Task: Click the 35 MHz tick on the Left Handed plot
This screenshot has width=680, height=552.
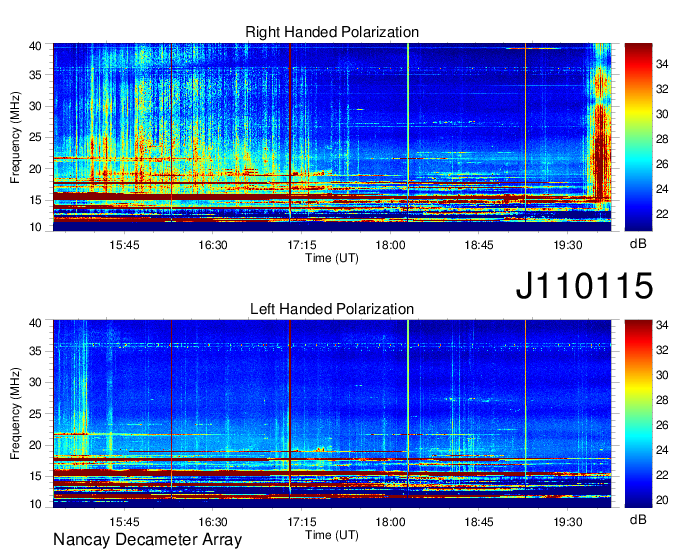Action: pyautogui.click(x=35, y=351)
